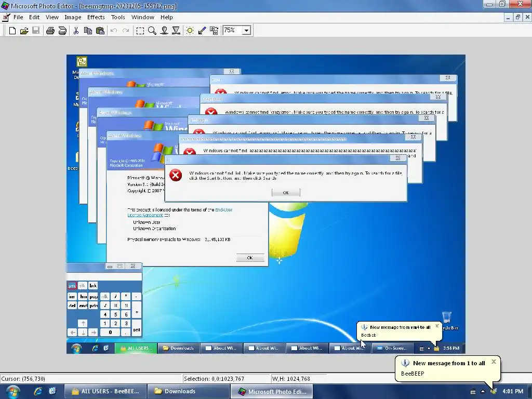This screenshot has width=532, height=399.
Task: Click OK in the 'lol' error dialog in image
Action: 286,193
